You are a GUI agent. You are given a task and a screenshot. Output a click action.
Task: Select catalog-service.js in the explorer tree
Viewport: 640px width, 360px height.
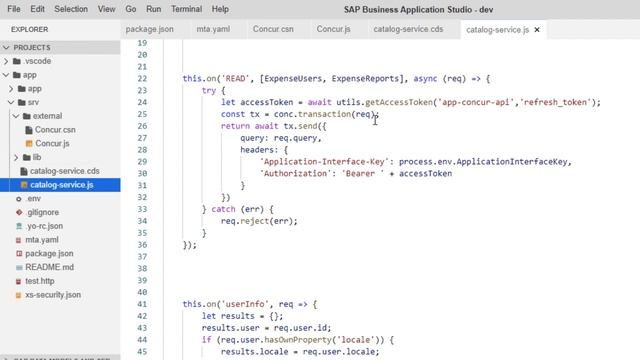coord(62,185)
